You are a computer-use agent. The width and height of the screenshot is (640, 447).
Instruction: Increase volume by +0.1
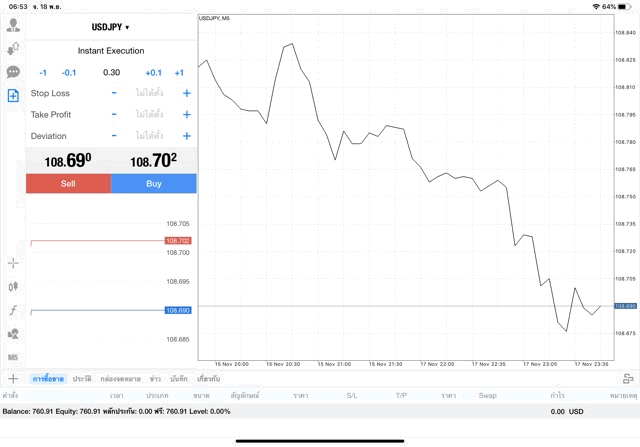tap(153, 72)
